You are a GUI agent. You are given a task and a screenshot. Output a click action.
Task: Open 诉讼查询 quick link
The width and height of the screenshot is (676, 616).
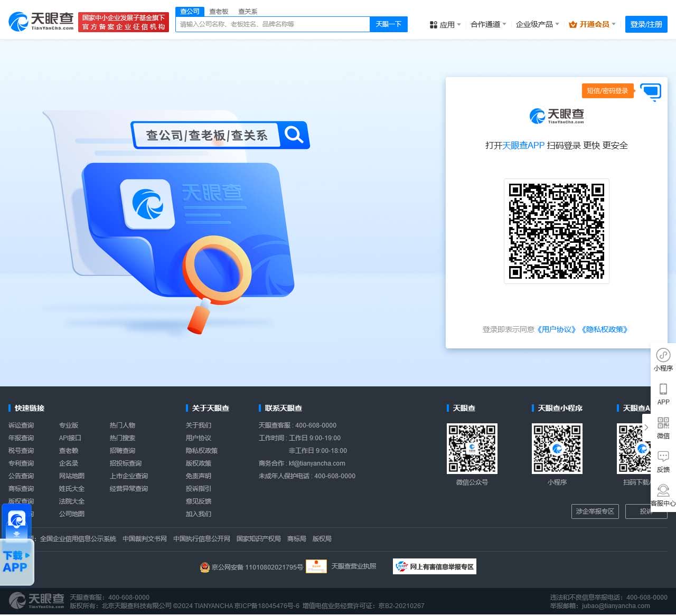[x=21, y=425]
